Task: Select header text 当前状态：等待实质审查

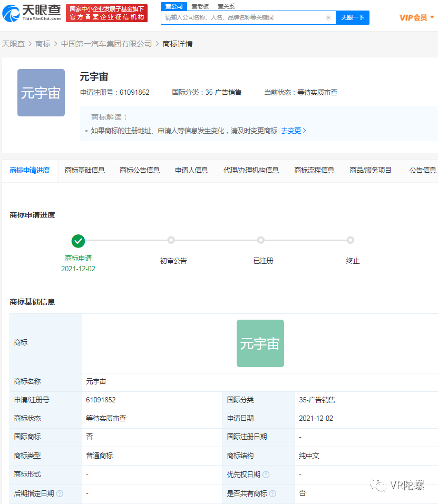Action: tap(300, 93)
